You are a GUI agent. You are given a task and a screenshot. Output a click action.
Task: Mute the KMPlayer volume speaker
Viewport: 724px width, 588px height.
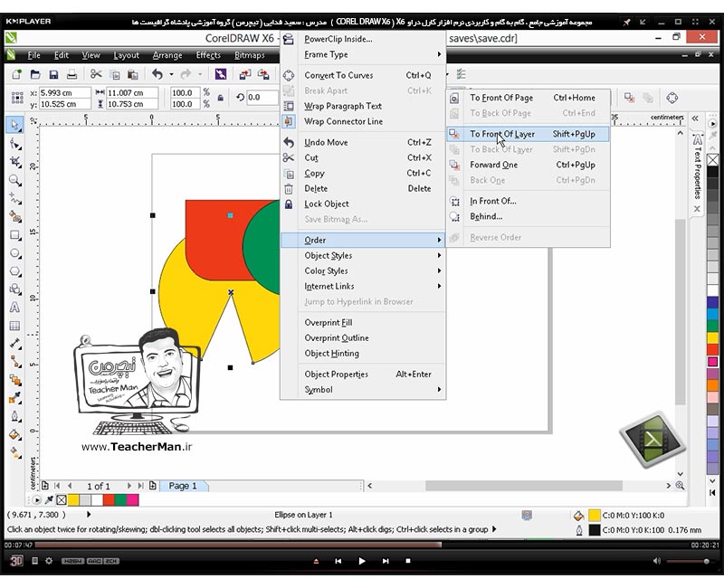657,561
